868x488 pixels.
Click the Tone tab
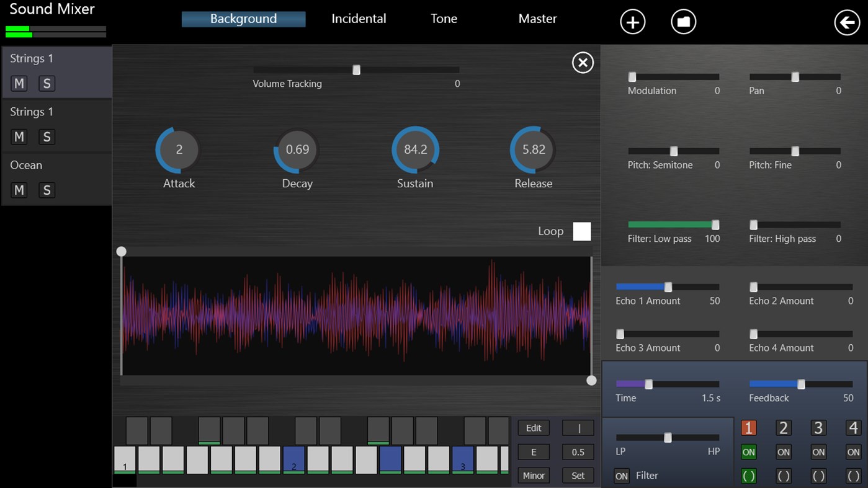[443, 18]
